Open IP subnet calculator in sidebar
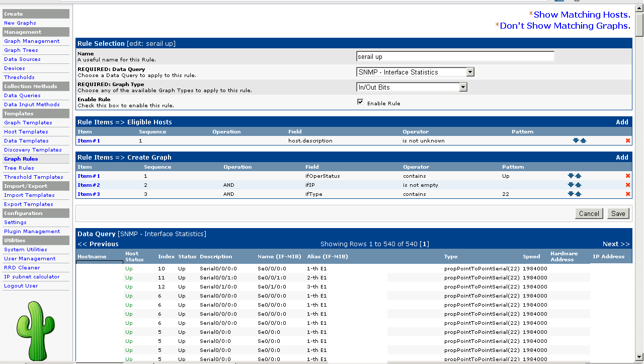This screenshot has height=364, width=644. pos(32,277)
